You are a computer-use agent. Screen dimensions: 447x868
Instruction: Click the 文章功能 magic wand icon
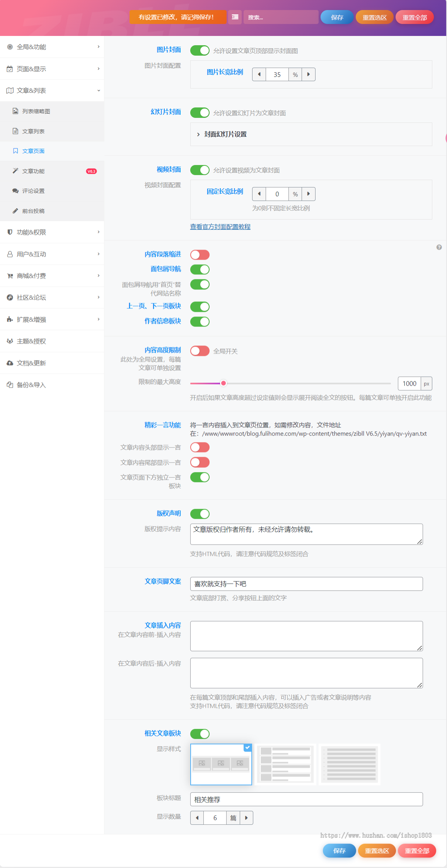15,171
